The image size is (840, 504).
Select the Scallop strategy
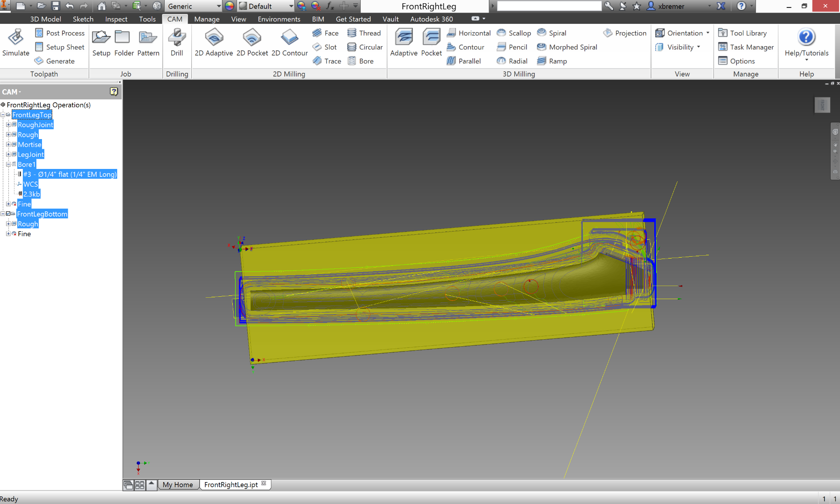(x=514, y=33)
